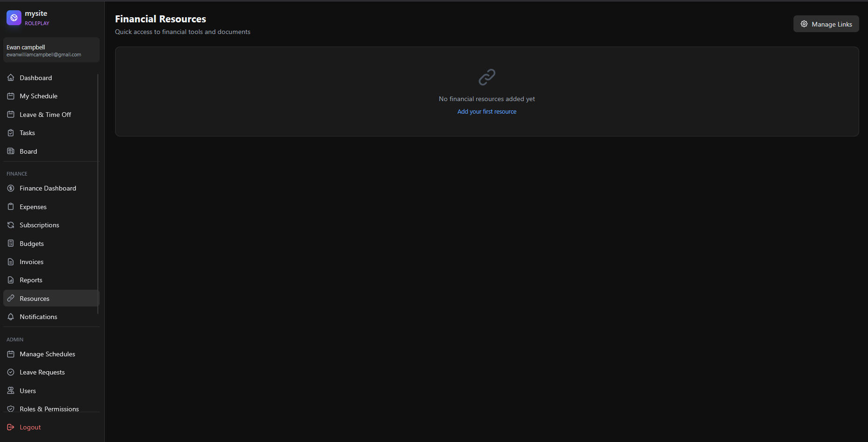The width and height of the screenshot is (868, 442).
Task: Go to Leave & Time Off
Action: click(x=45, y=115)
